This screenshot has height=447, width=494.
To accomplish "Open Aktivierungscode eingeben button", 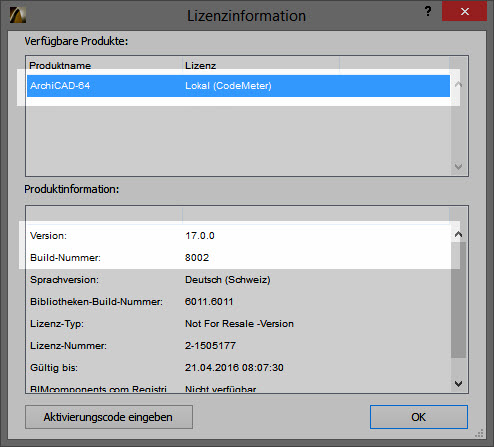I will pos(109,417).
